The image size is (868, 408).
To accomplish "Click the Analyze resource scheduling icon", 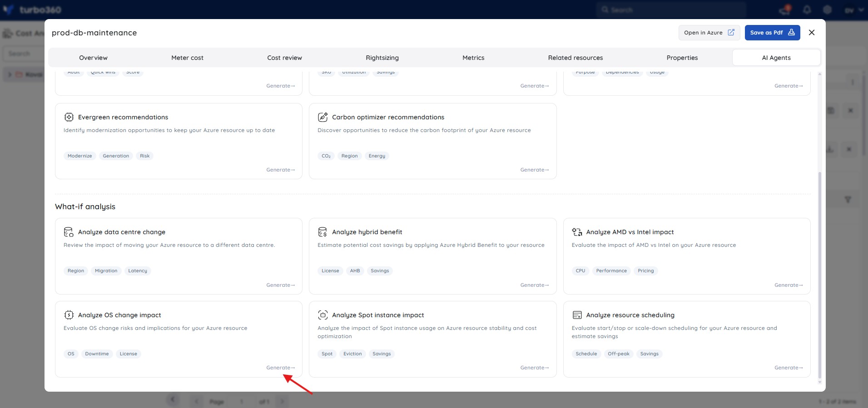I will pyautogui.click(x=577, y=315).
